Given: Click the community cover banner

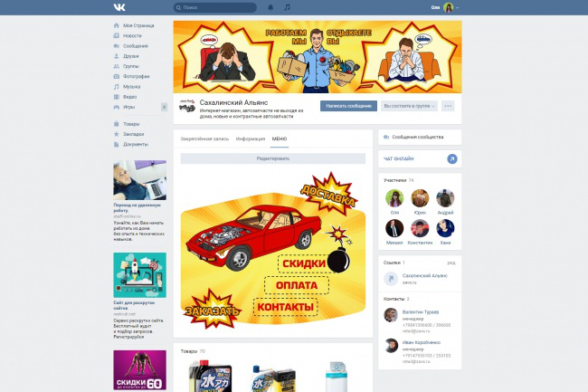Looking at the screenshot, I should tap(318, 57).
